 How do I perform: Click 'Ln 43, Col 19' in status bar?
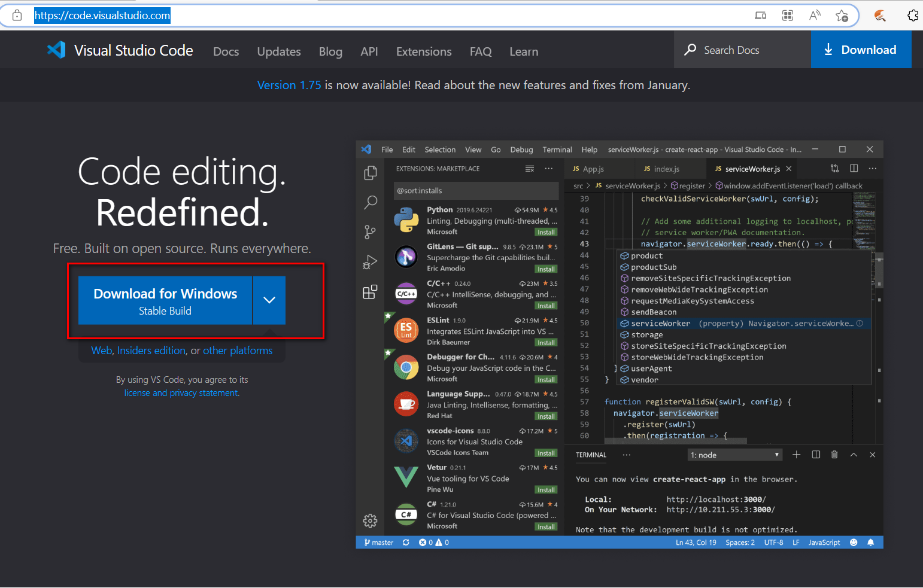[x=696, y=543]
